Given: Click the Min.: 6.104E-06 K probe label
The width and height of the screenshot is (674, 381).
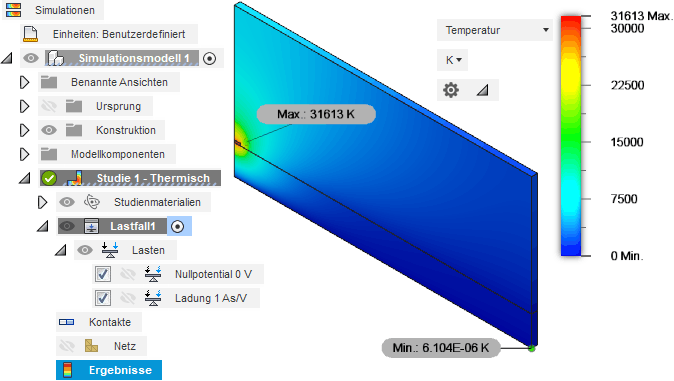Looking at the screenshot, I should pos(441,348).
